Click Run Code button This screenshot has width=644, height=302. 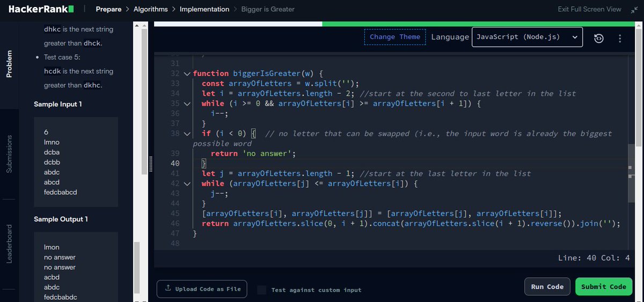(547, 286)
